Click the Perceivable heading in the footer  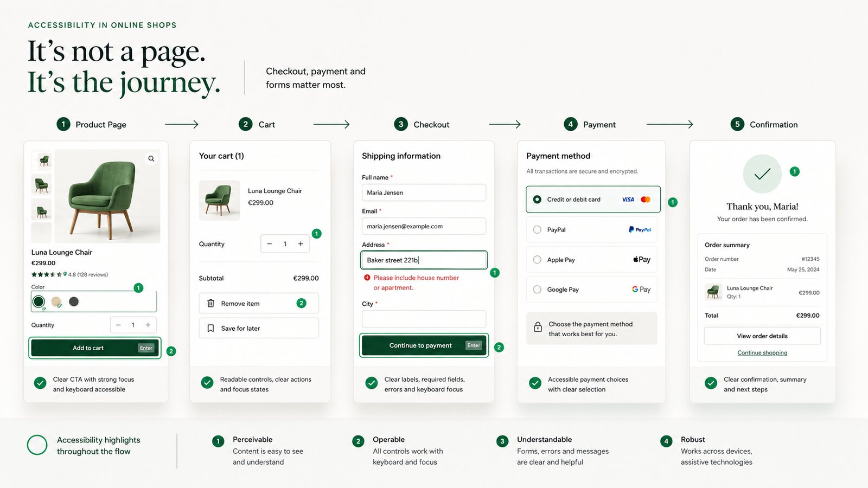point(253,440)
